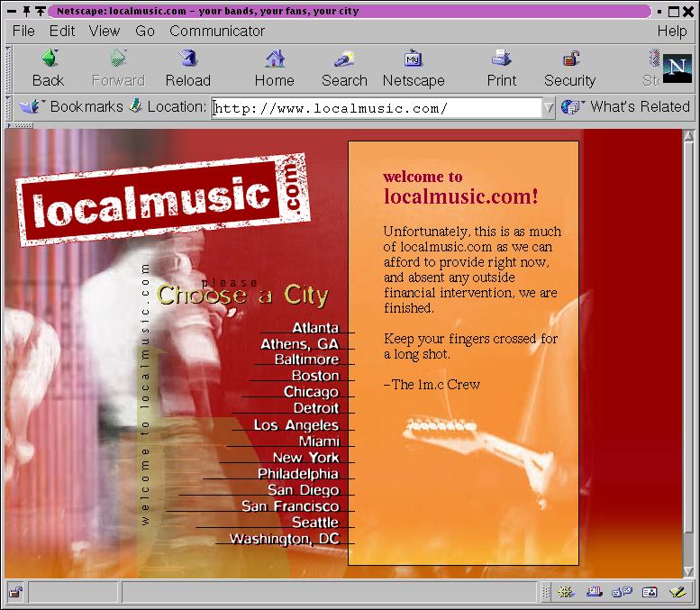Choose the Baltimore city link
This screenshot has height=610, width=700.
(306, 359)
